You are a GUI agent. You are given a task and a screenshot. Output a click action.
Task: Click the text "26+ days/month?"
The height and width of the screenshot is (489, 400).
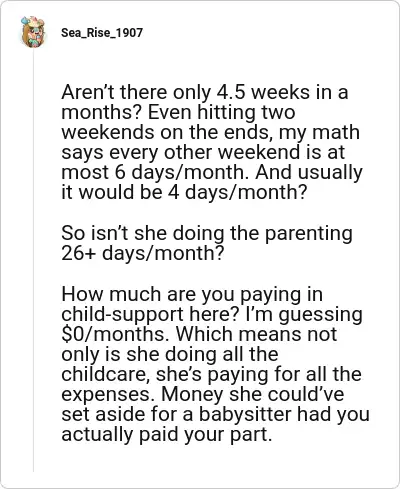[x=142, y=253]
